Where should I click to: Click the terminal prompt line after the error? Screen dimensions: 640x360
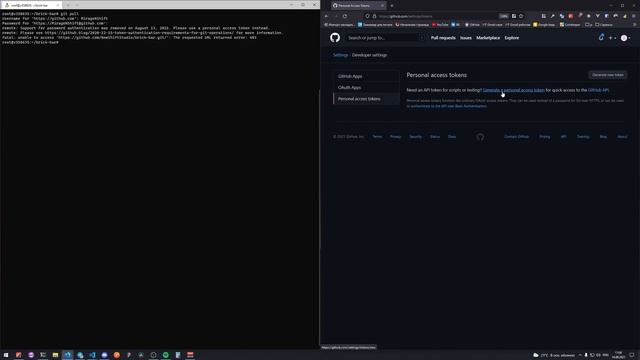[31, 42]
